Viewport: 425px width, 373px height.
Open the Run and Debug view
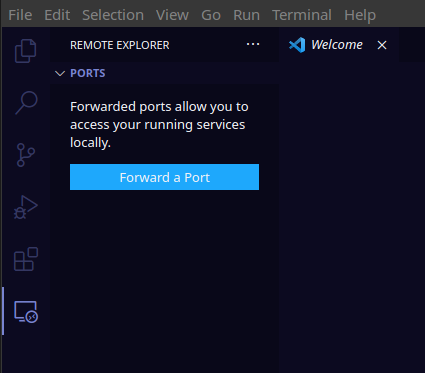point(26,207)
